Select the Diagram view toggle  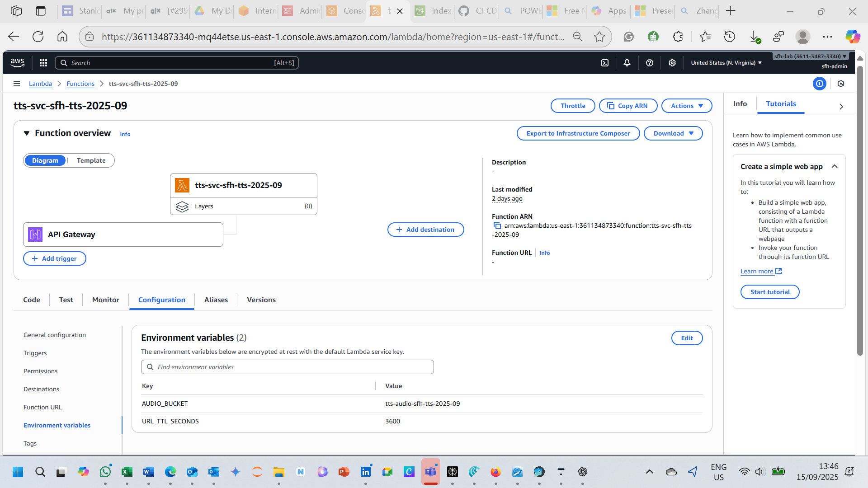tap(45, 160)
